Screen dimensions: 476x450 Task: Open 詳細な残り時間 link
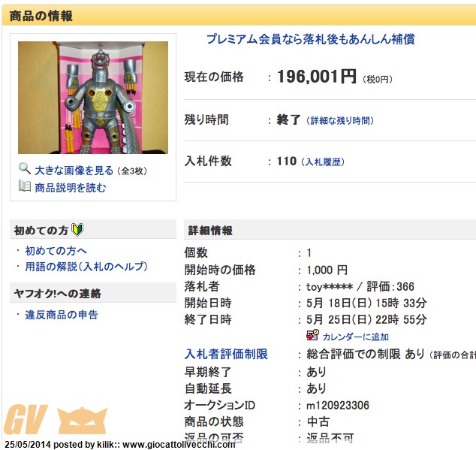pyautogui.click(x=340, y=121)
